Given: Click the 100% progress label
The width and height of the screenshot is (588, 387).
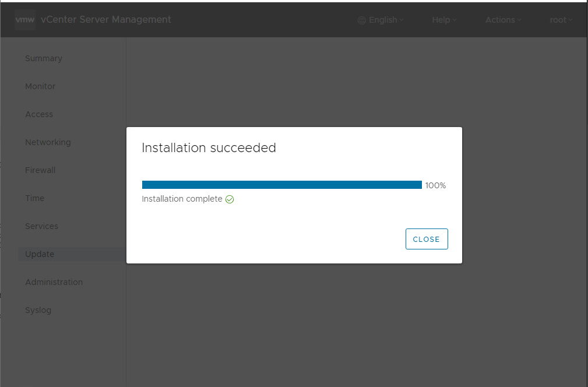Looking at the screenshot, I should tap(436, 185).
